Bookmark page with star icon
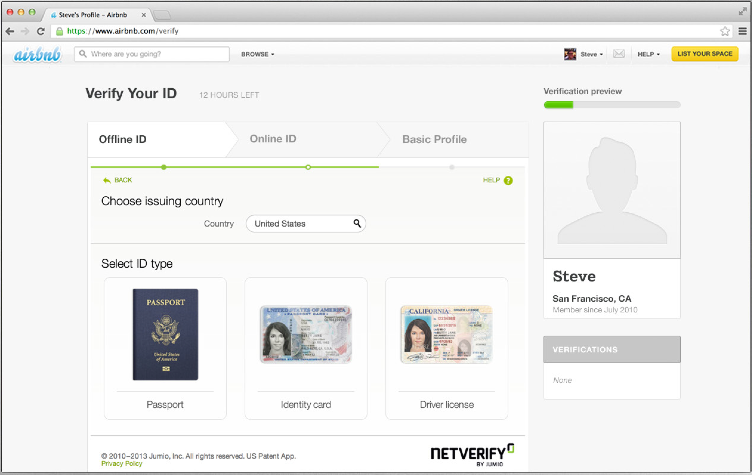The height and width of the screenshot is (475, 752). (725, 31)
